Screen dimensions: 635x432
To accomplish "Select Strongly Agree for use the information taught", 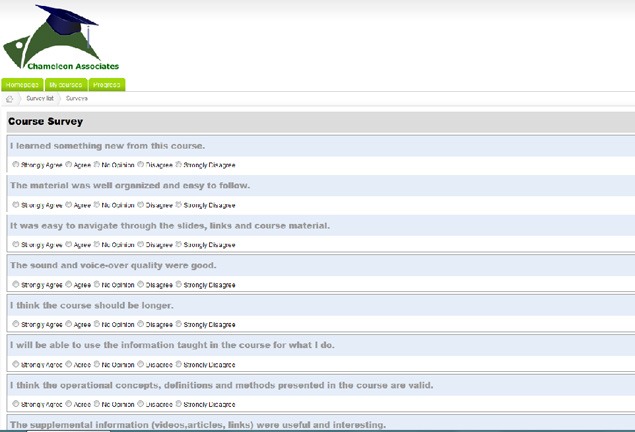I will [x=14, y=364].
